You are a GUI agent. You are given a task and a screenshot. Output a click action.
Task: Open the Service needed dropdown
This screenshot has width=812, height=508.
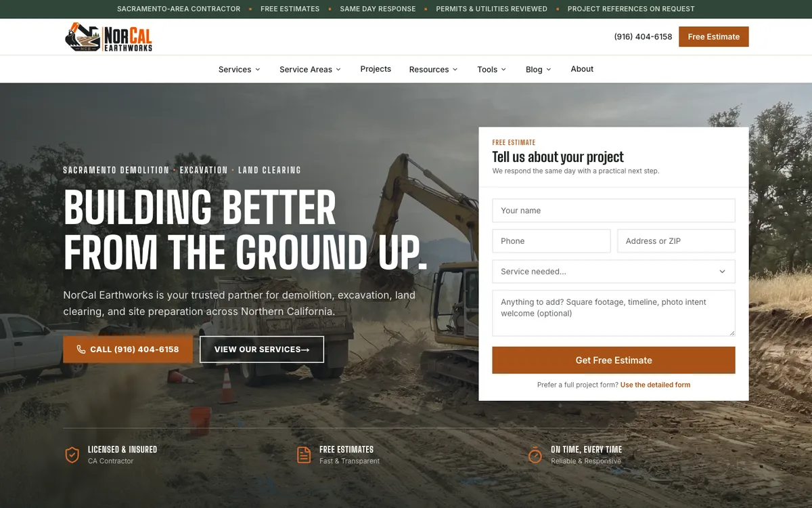coord(614,272)
